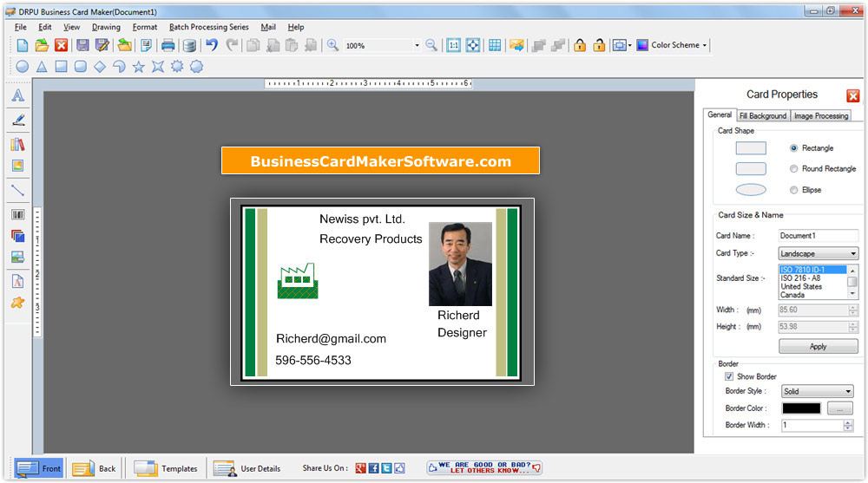The image size is (868, 483).
Task: Open the General tab
Action: (x=720, y=114)
